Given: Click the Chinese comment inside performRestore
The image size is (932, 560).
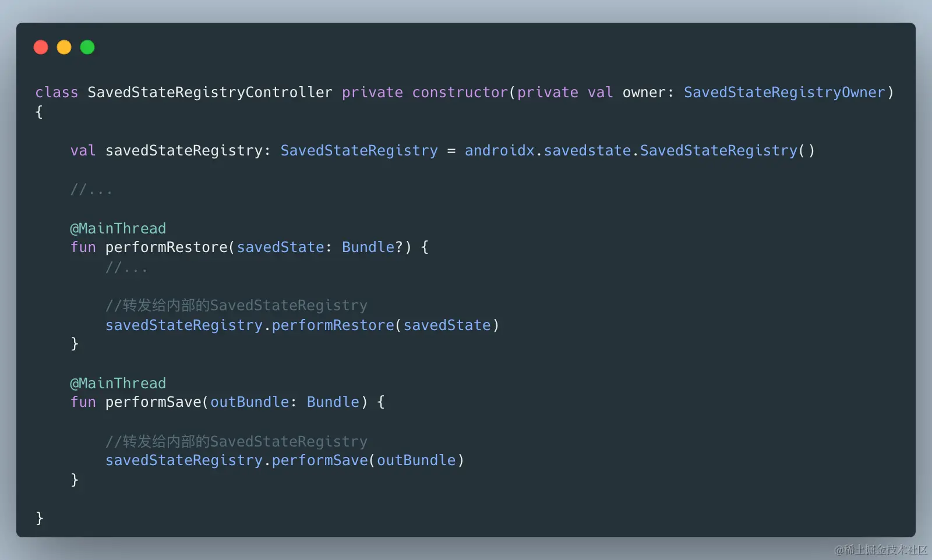Looking at the screenshot, I should pos(236,306).
